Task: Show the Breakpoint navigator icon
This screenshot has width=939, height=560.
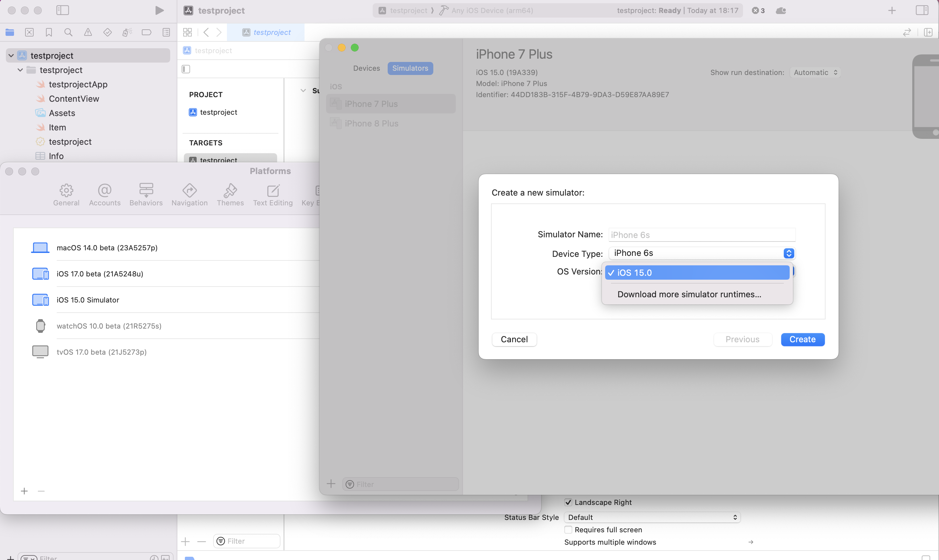Action: (146, 33)
